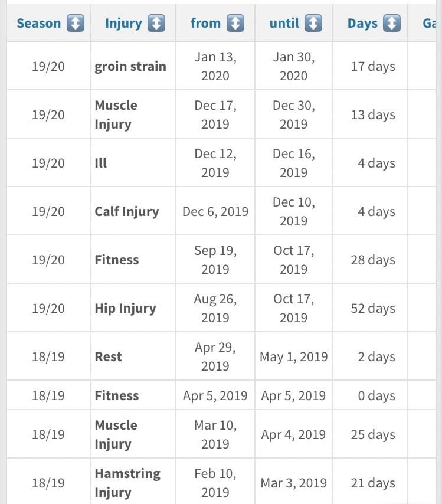The image size is (442, 504).
Task: Click the until column header label
Action: coord(284,24)
